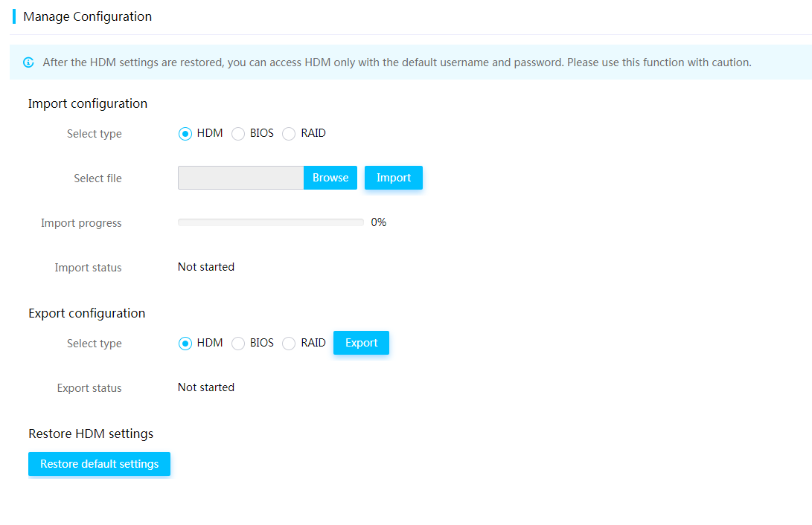812x525 pixels.
Task: Select RAID radio under Export configuration
Action: [289, 344]
